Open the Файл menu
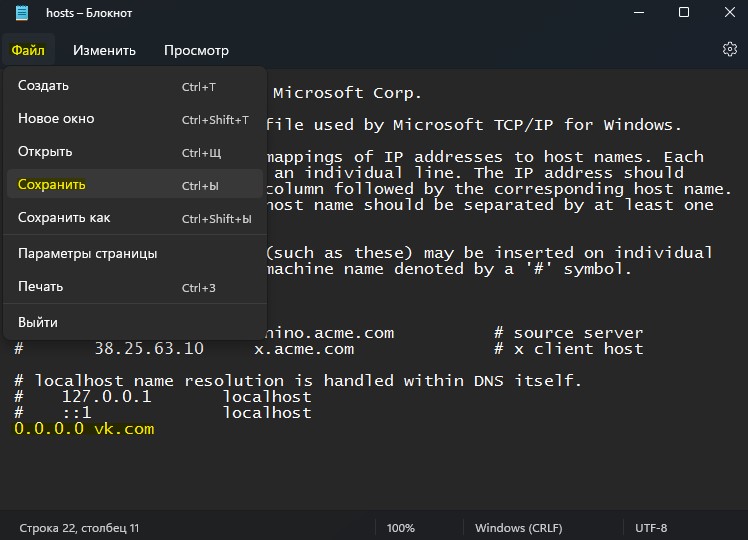This screenshot has width=748, height=540. 28,50
